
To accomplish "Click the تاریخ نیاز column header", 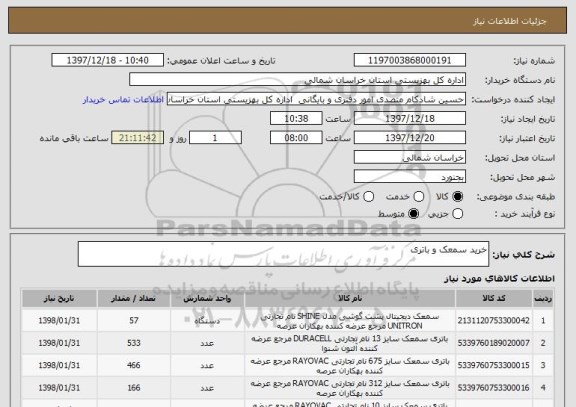I will [x=59, y=298].
